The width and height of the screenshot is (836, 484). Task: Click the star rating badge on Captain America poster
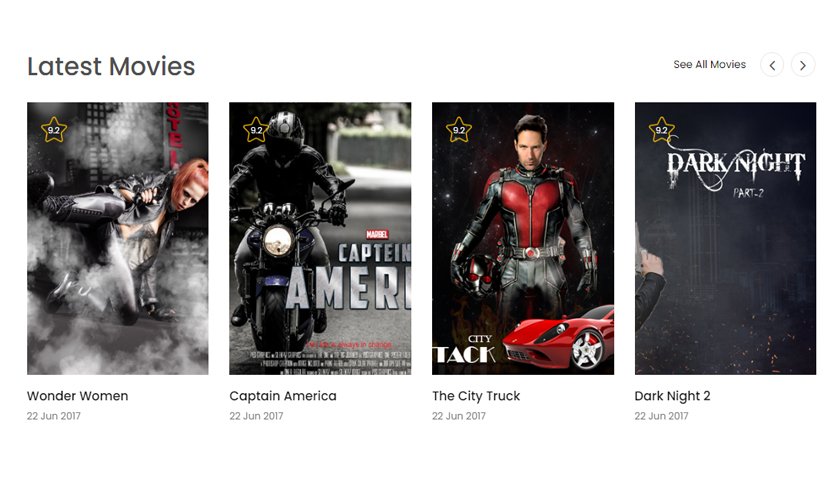tap(256, 130)
